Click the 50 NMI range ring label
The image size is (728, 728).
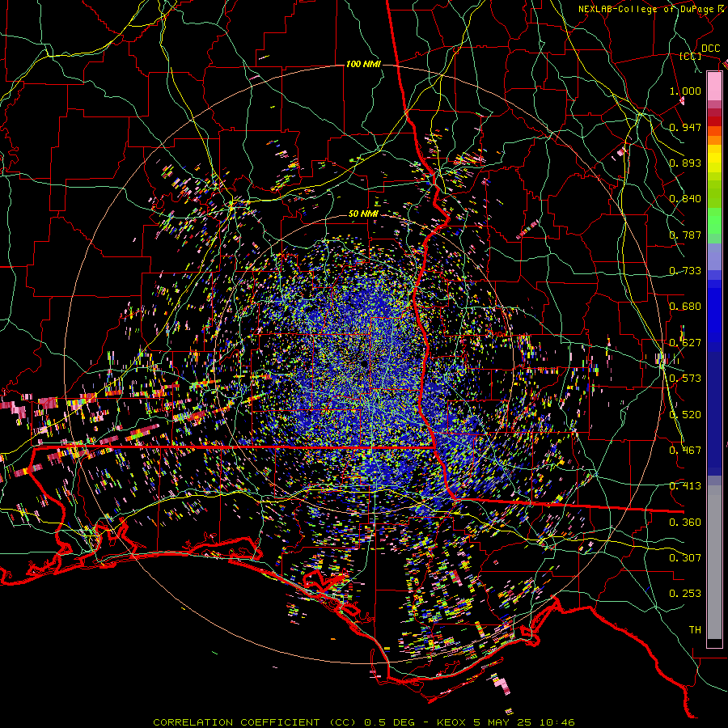(x=363, y=214)
